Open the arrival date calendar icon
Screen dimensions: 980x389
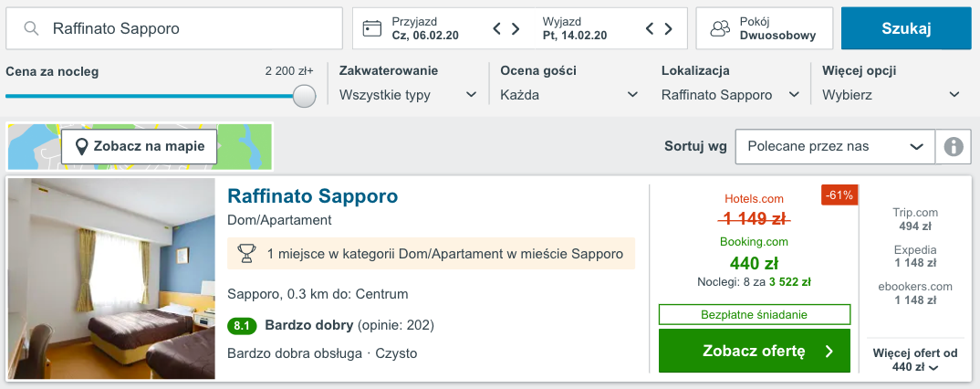371,28
